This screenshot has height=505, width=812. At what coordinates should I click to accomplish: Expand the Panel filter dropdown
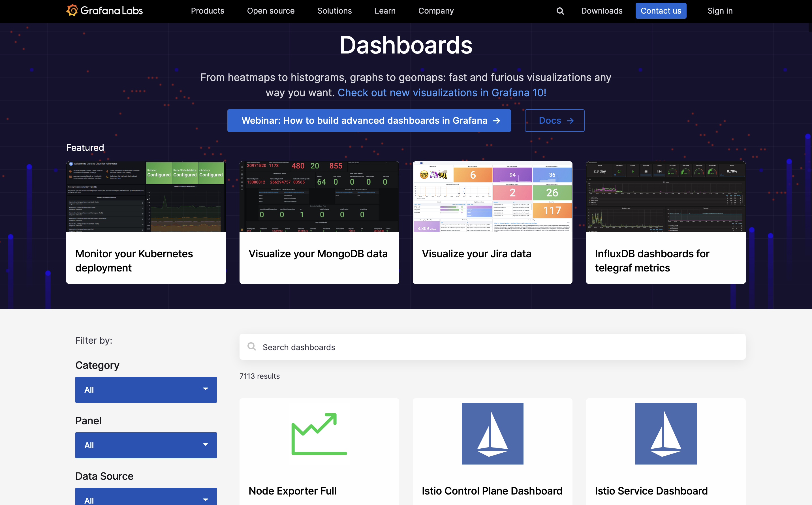[146, 445]
